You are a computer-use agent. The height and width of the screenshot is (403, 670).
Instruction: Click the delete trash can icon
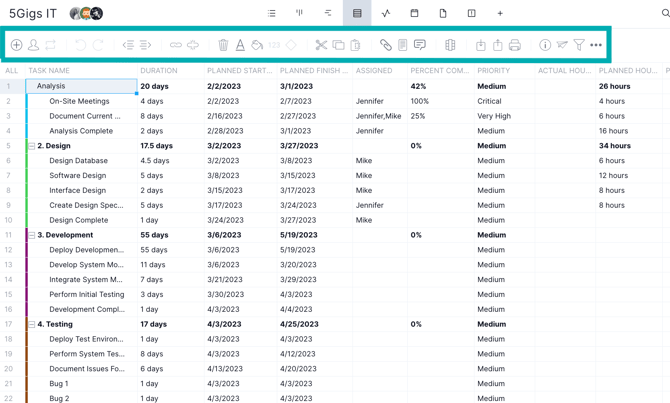click(x=223, y=45)
